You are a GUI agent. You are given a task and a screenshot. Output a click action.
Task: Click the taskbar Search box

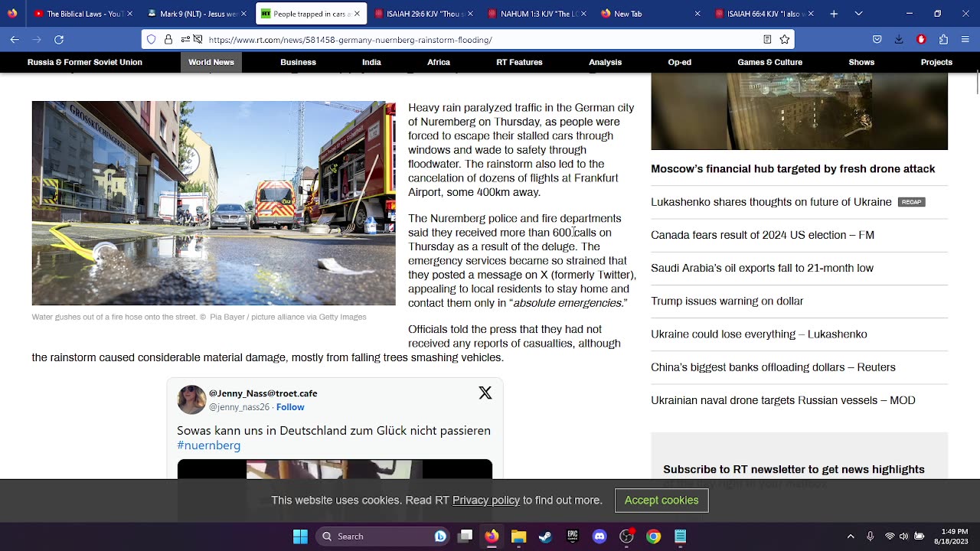(383, 536)
